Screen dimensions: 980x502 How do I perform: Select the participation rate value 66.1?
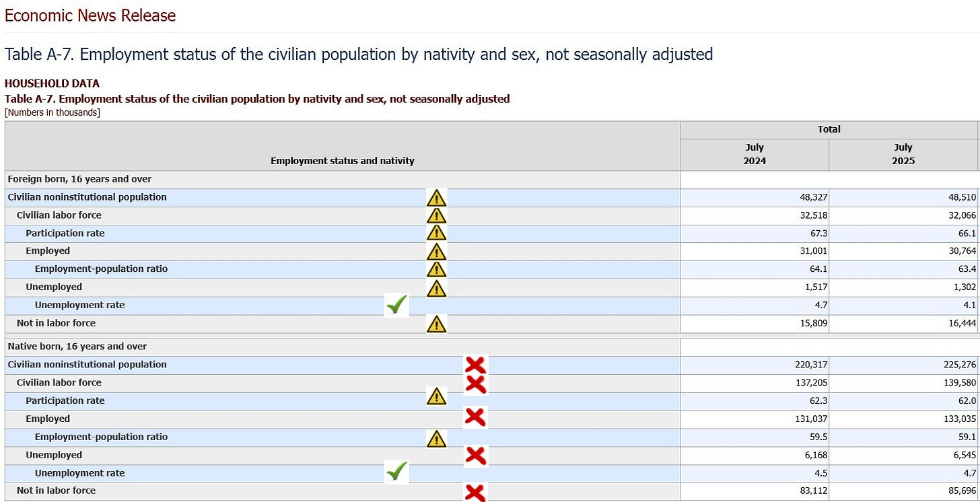point(967,234)
